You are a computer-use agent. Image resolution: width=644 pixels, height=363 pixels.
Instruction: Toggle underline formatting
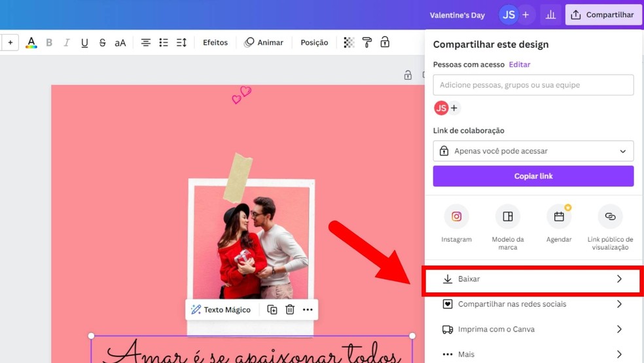coord(84,43)
